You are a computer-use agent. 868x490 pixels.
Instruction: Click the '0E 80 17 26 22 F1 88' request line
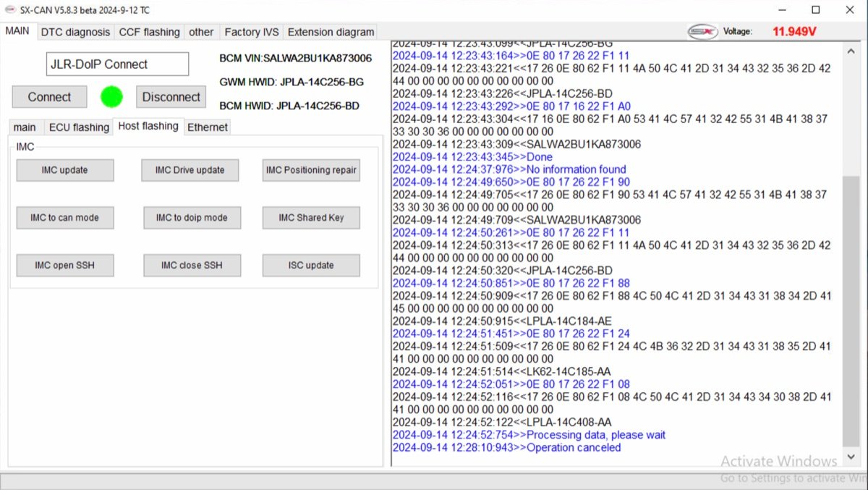tap(511, 283)
